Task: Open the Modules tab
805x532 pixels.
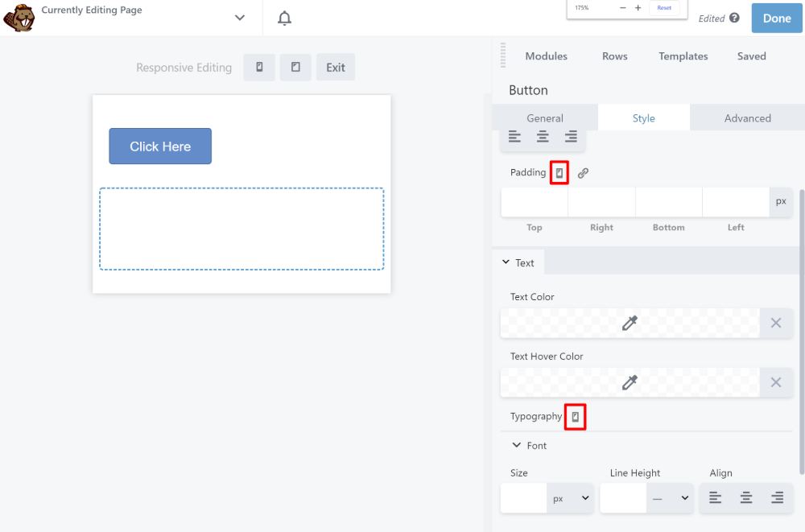Action: (547, 56)
